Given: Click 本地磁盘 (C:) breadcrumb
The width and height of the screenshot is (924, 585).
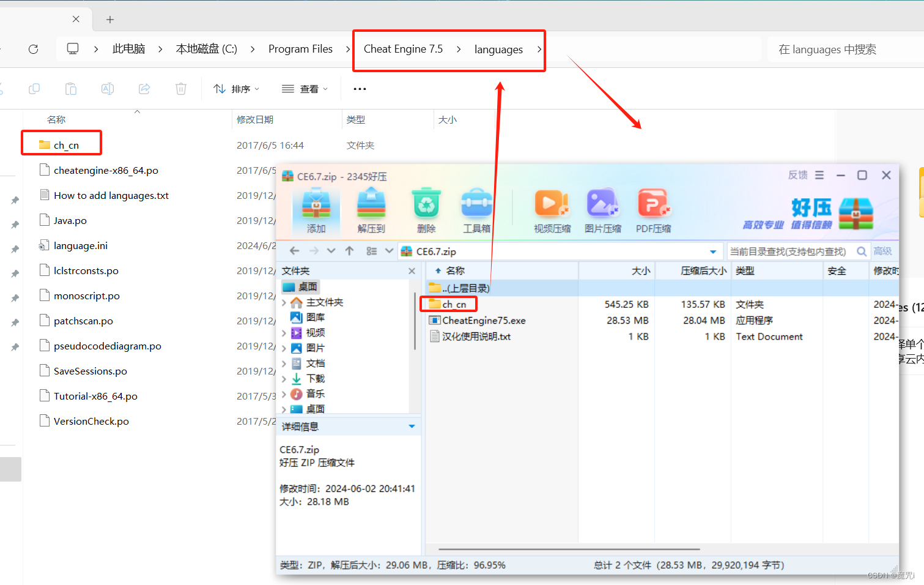Looking at the screenshot, I should pos(207,49).
